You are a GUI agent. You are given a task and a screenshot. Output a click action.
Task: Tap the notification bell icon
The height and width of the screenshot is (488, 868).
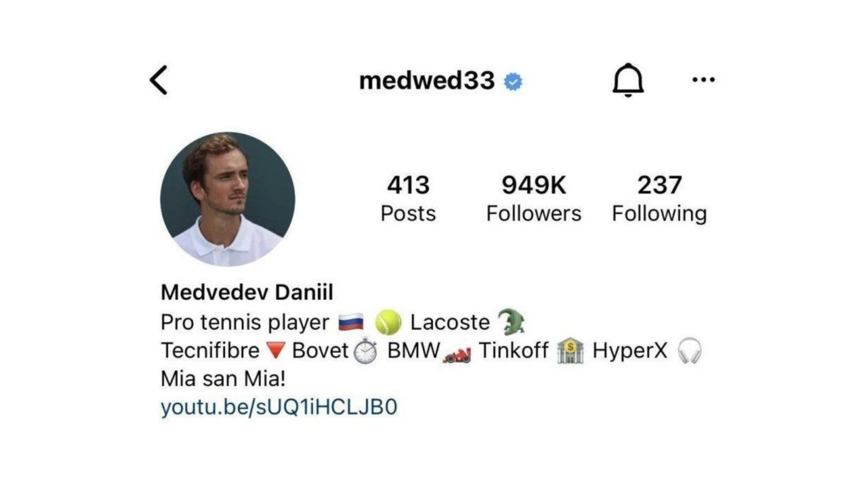click(x=628, y=80)
